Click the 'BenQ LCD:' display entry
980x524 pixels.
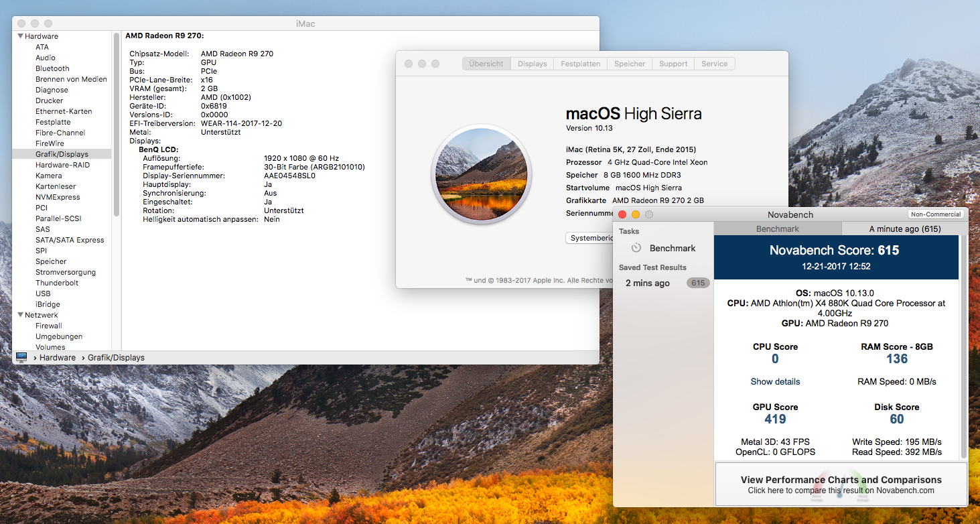(158, 149)
